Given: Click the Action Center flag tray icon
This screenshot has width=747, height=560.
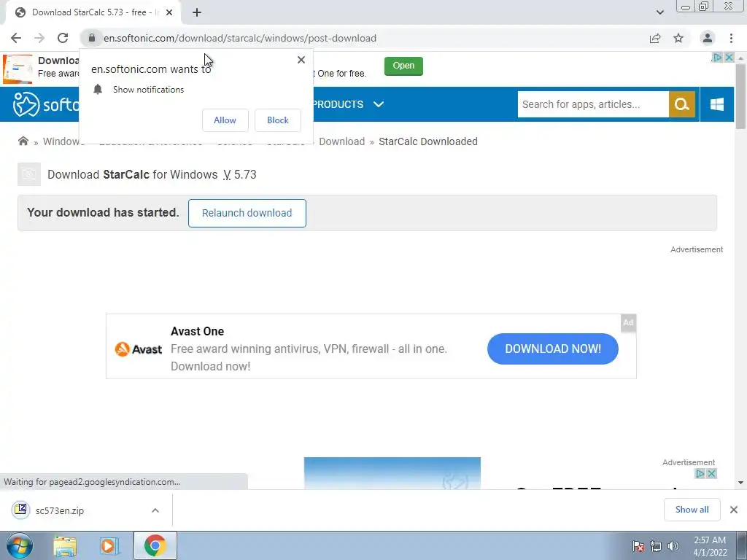Looking at the screenshot, I should pyautogui.click(x=638, y=546).
